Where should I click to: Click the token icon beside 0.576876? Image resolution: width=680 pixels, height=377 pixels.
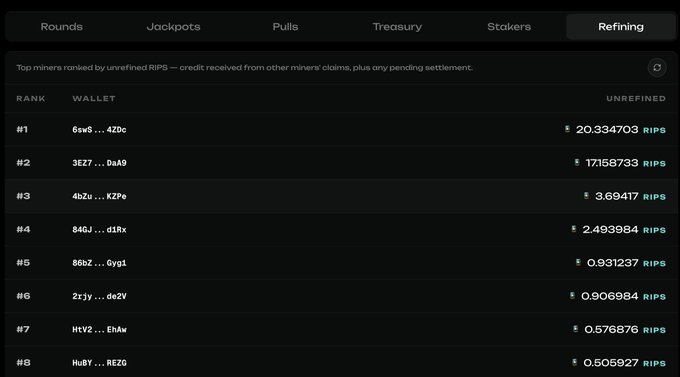pos(575,329)
